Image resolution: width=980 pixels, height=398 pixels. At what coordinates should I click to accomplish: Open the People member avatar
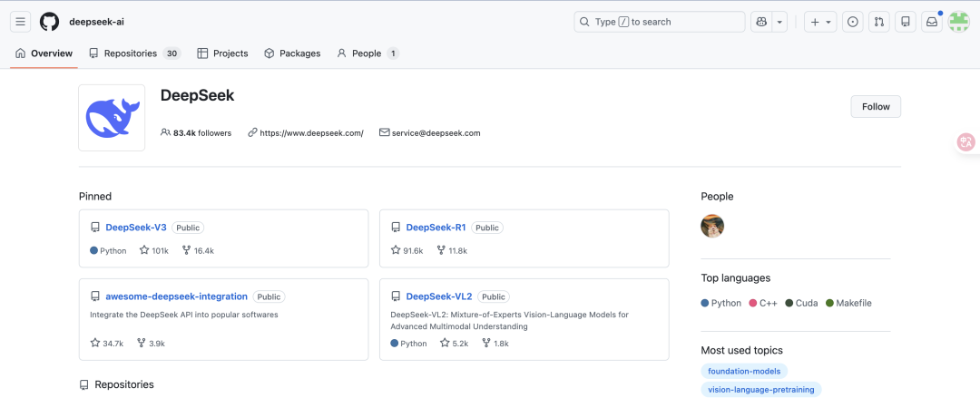point(712,226)
